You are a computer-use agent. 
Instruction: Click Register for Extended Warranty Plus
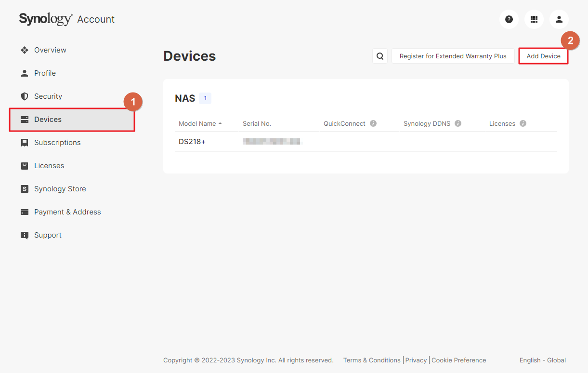[453, 56]
